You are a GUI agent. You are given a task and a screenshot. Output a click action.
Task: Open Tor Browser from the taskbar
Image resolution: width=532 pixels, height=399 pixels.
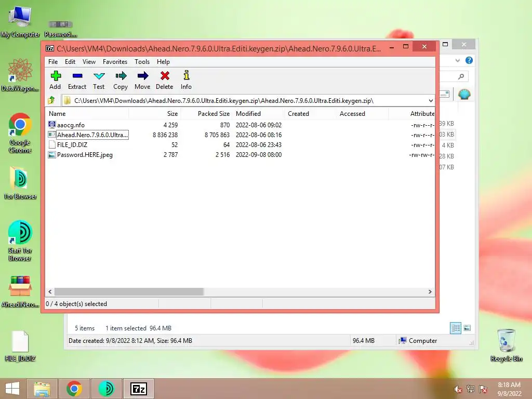pos(106,389)
